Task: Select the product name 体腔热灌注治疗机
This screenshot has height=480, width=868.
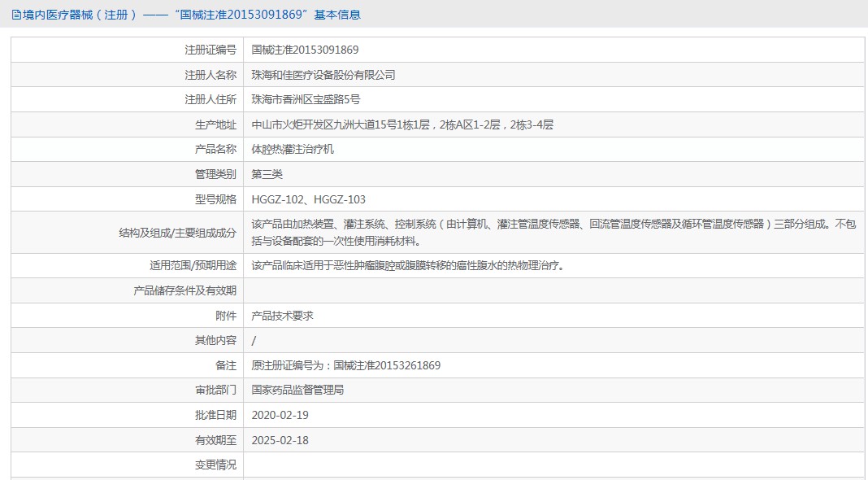Action: pos(293,149)
